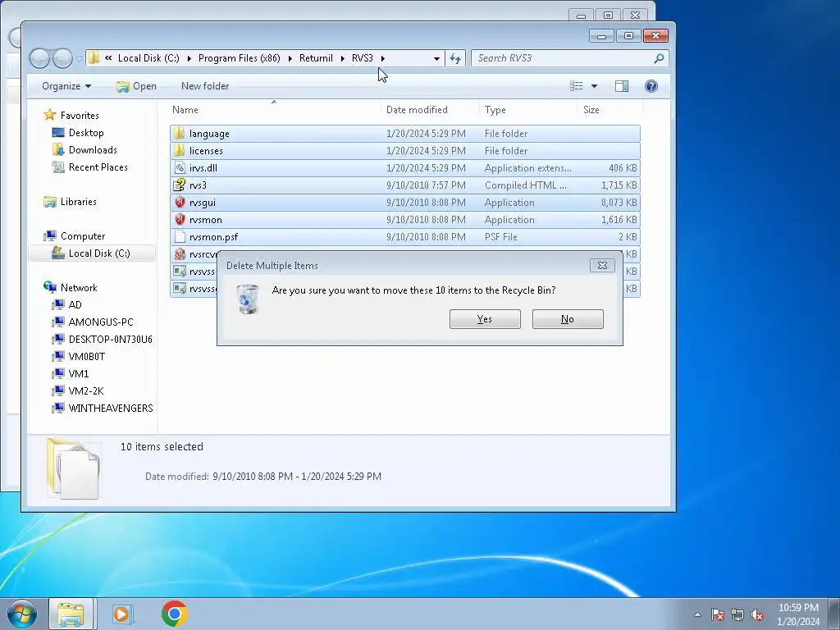Open Favorites in navigation pane
This screenshot has height=630, width=840.
click(80, 115)
